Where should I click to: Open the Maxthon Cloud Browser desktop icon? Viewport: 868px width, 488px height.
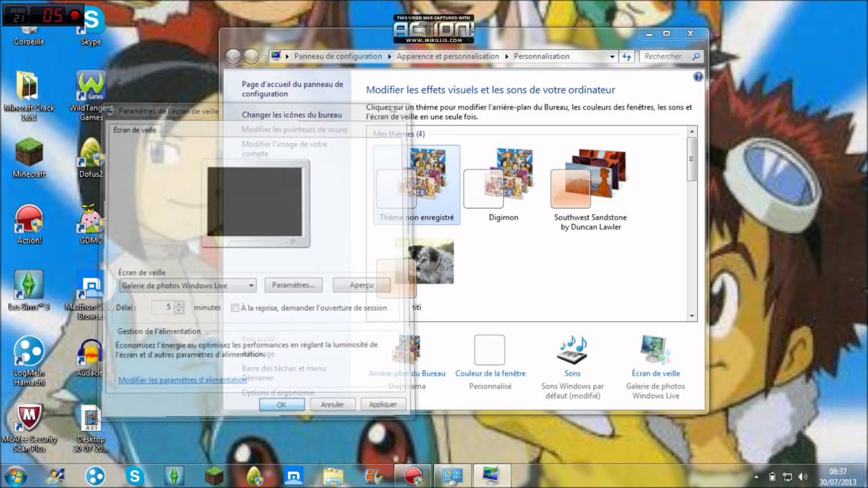click(90, 295)
